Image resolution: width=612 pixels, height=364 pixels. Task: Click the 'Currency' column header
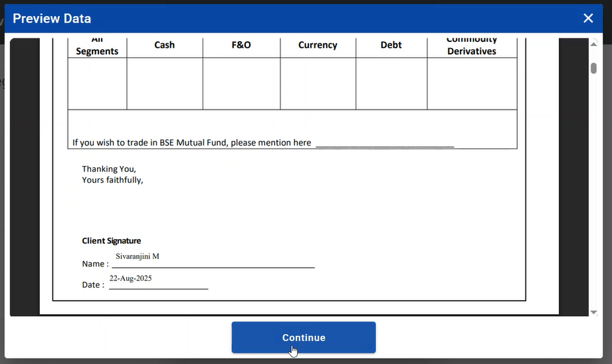pyautogui.click(x=318, y=45)
